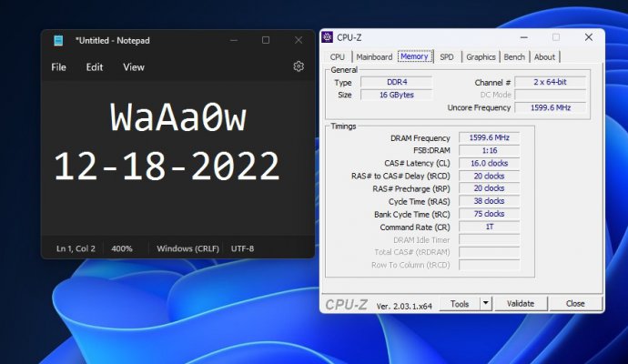Open the Graphics tab in CPU-Z

pos(481,56)
